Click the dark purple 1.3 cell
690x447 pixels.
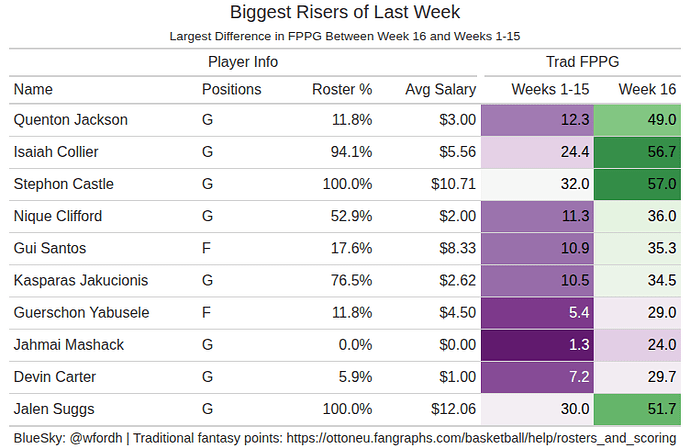pos(537,344)
